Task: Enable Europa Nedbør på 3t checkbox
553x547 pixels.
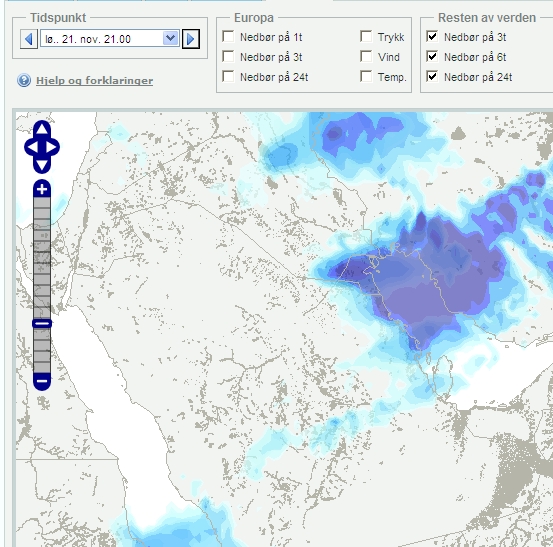Action: (x=228, y=56)
